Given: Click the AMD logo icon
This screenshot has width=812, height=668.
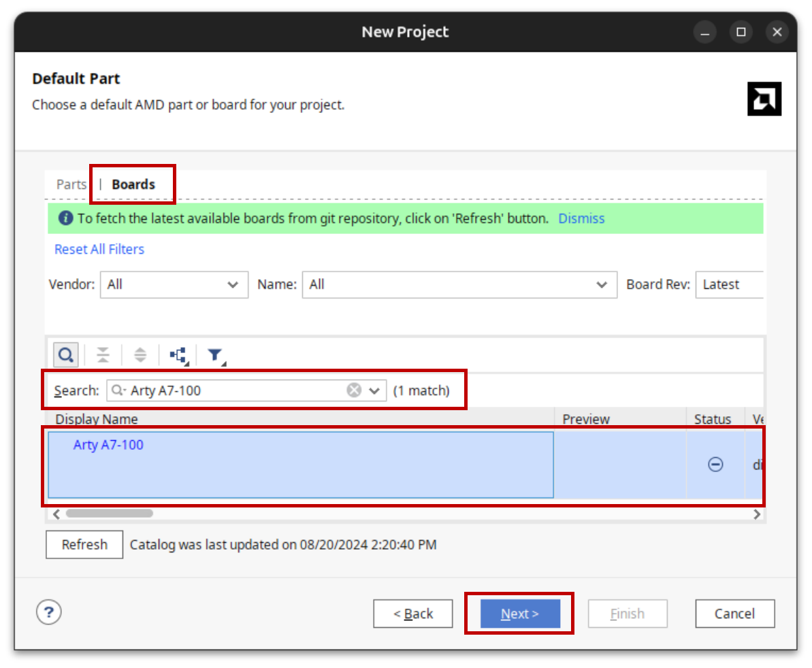Looking at the screenshot, I should [x=764, y=99].
